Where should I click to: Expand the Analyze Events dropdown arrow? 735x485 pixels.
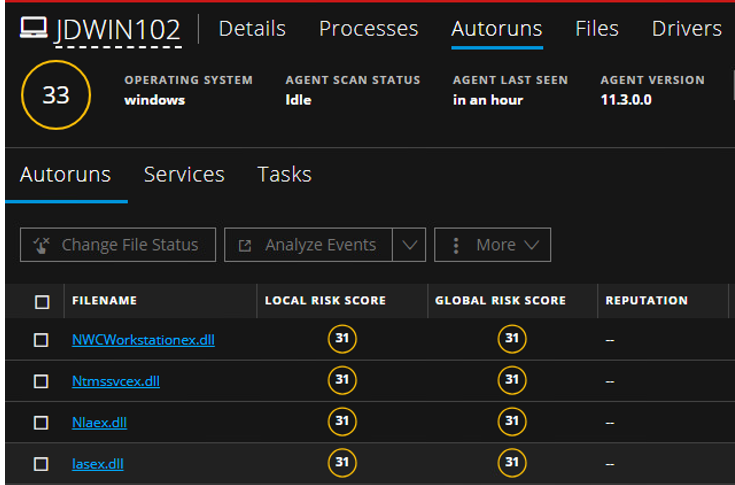pos(409,245)
